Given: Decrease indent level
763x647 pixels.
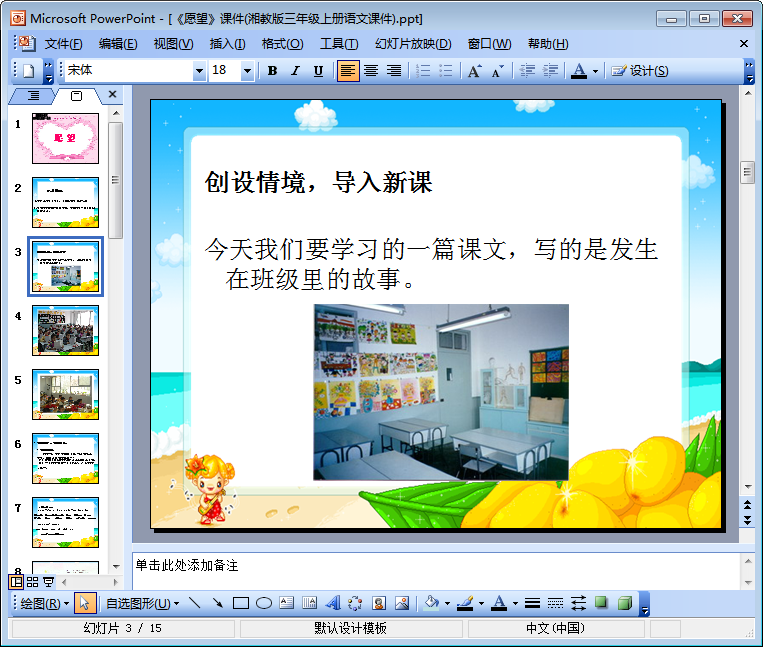Looking at the screenshot, I should click(527, 71).
